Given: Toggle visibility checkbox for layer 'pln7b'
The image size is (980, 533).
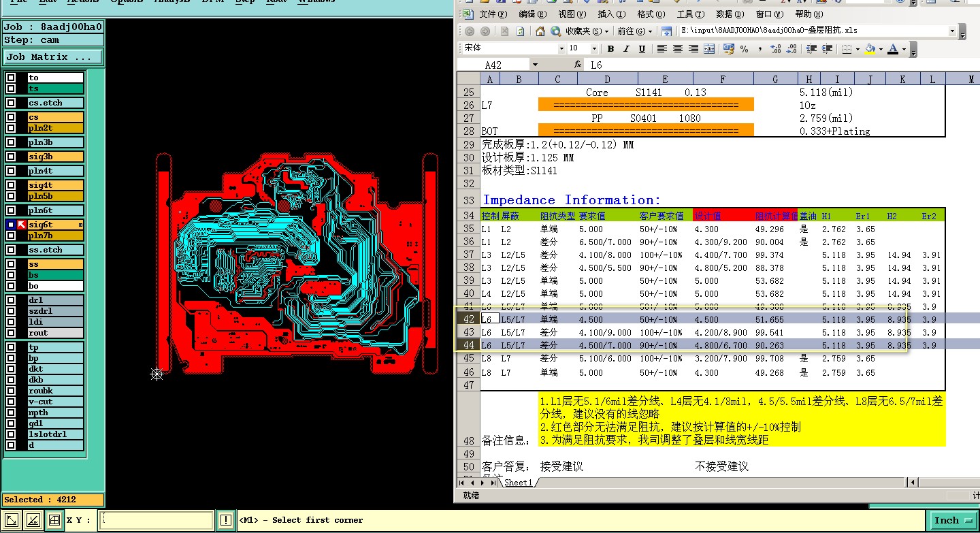Looking at the screenshot, I should pos(11,236).
